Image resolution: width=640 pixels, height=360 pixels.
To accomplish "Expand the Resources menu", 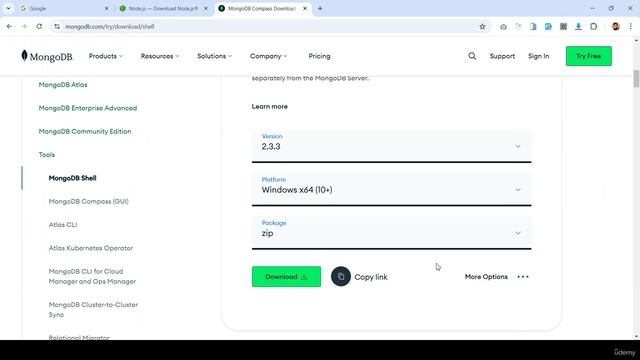I will [x=160, y=56].
